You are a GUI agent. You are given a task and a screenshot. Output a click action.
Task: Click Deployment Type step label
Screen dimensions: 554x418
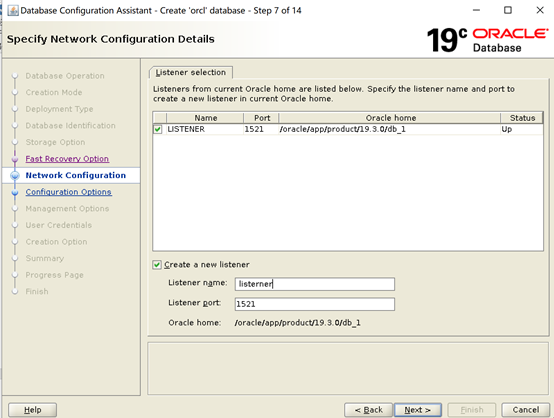59,109
